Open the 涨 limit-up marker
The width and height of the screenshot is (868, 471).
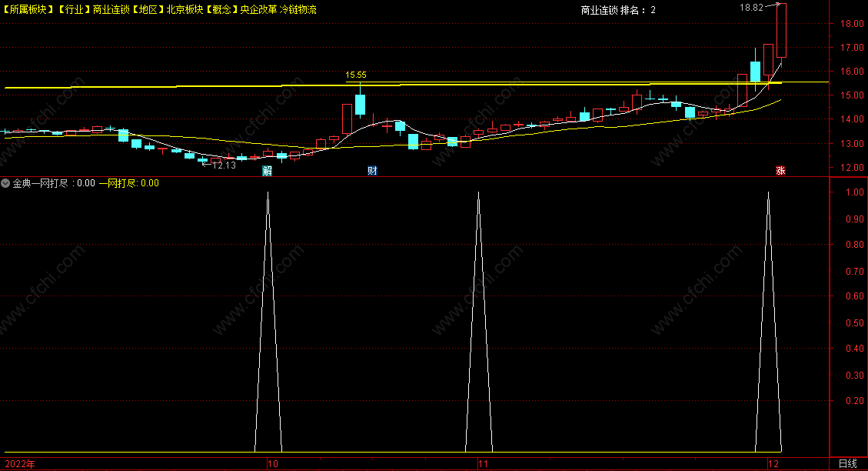pos(780,171)
